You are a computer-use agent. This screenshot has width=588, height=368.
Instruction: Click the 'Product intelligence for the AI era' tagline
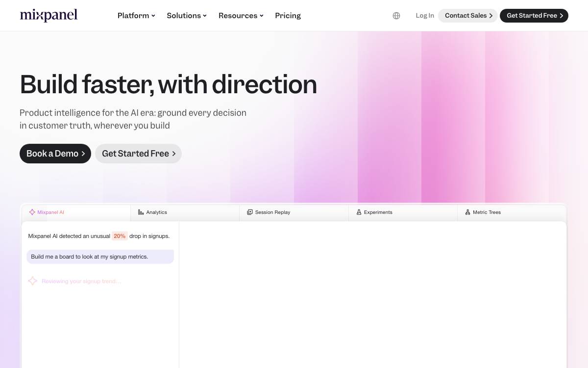[133, 119]
